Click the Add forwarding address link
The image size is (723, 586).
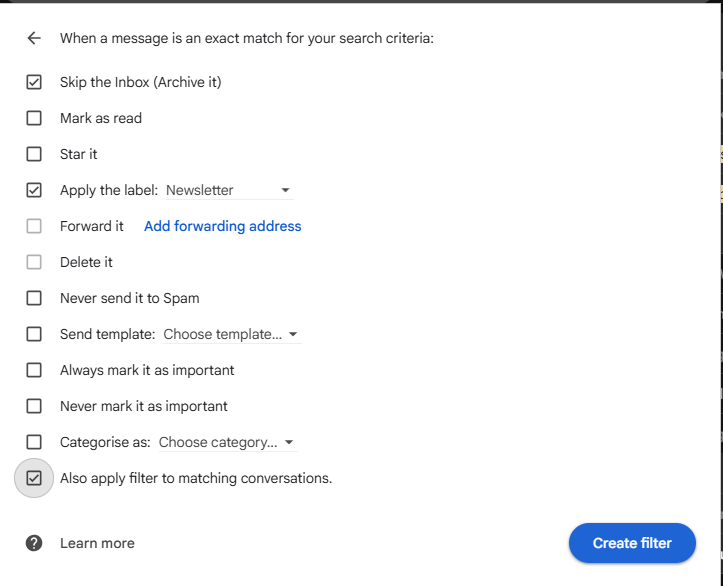(222, 226)
